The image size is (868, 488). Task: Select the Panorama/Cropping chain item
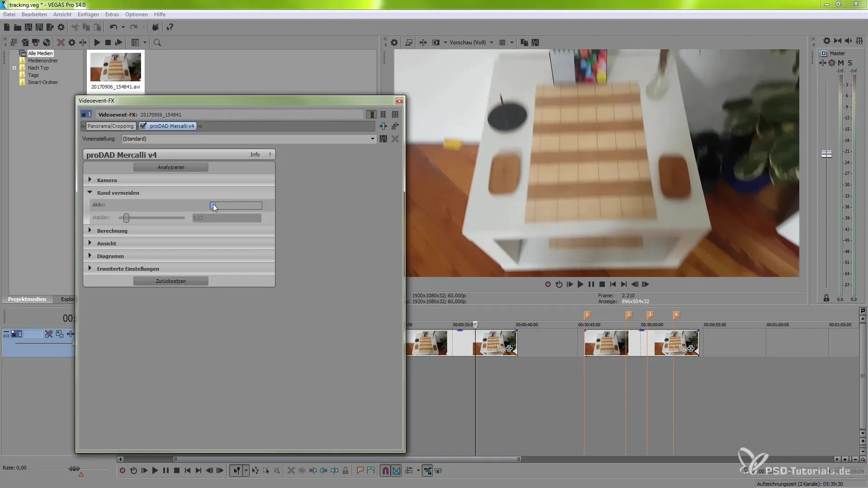click(110, 126)
